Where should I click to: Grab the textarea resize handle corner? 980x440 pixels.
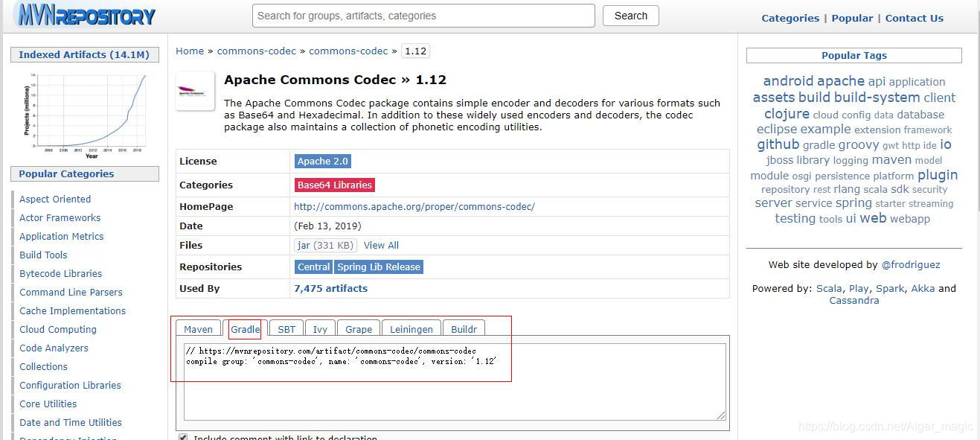click(721, 415)
